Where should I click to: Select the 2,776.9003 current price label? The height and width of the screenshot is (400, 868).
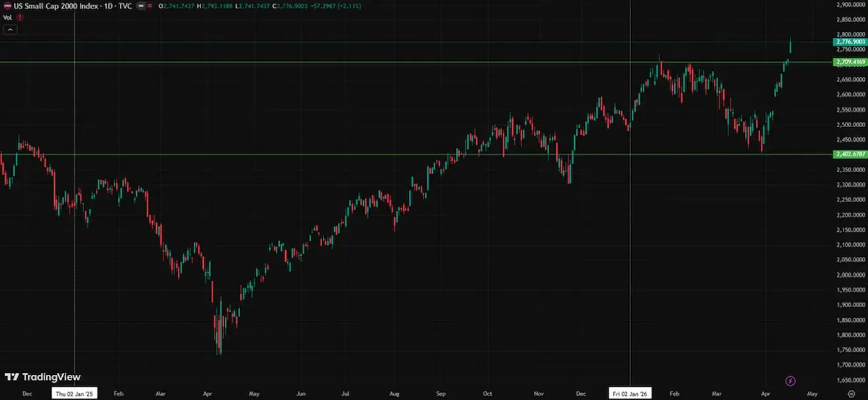pyautogui.click(x=849, y=42)
